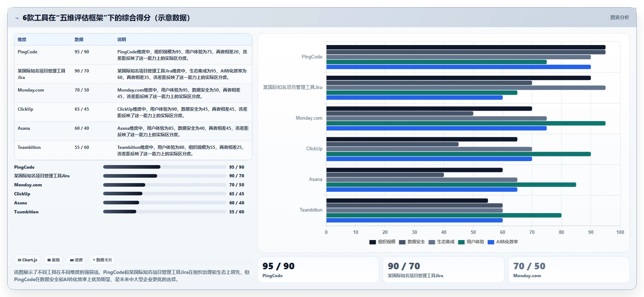The width and height of the screenshot is (644, 297).
Task: Click the Jira 90 / 70 data card
Action: 443,270
